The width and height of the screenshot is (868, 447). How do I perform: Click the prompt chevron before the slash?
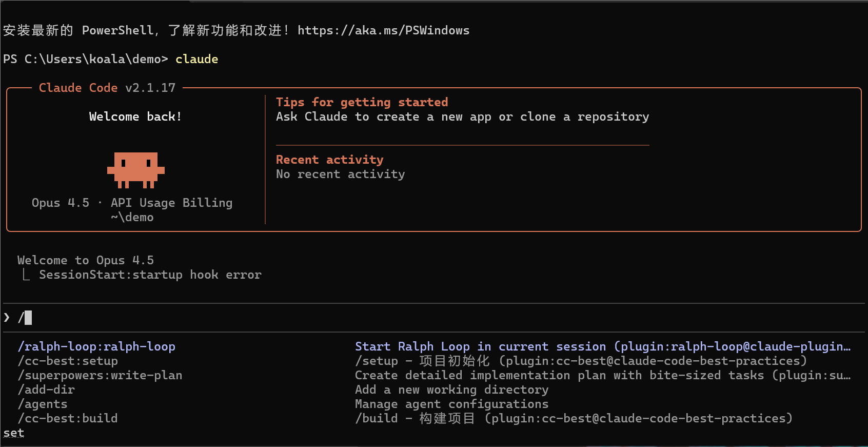7,318
